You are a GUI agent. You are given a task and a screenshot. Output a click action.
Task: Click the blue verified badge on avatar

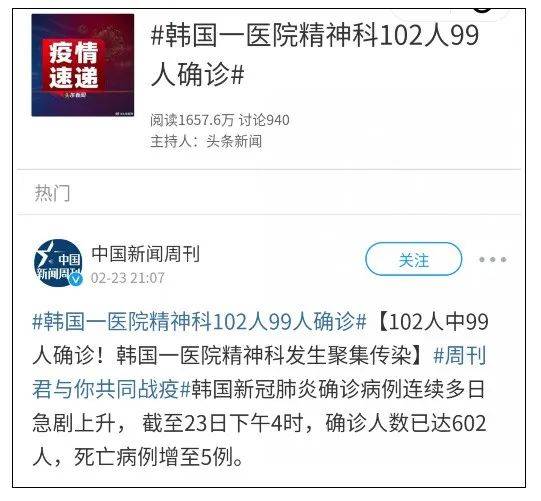(76, 279)
